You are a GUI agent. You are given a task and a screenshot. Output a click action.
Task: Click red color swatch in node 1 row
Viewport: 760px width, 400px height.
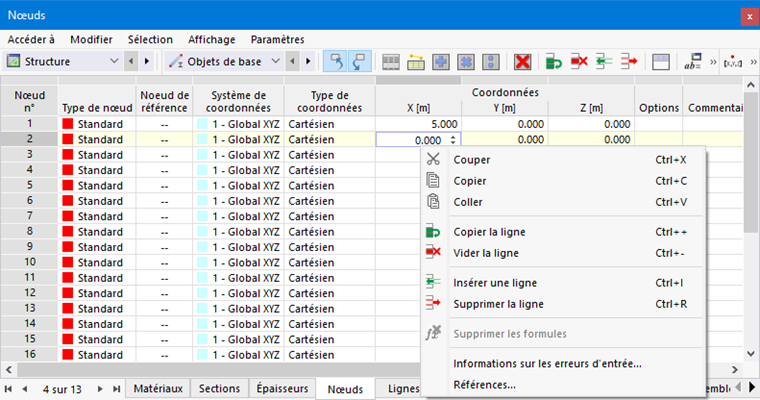[x=68, y=124]
